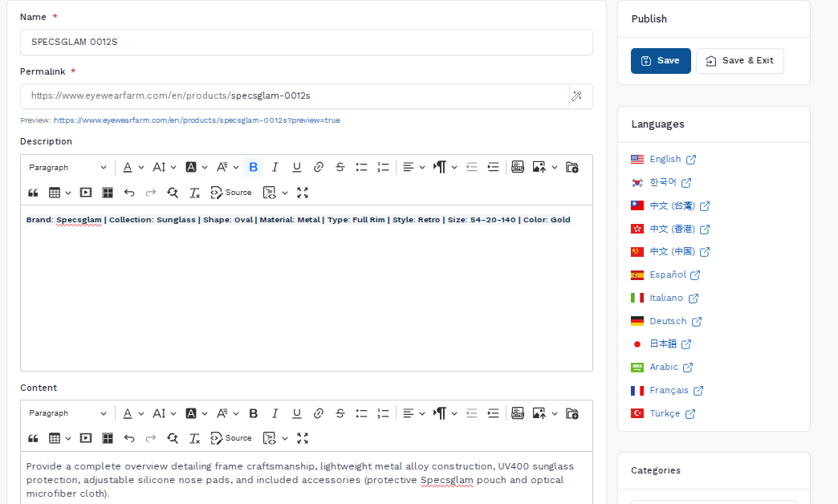
Task: Open font size dropdown in Description editor
Action: click(164, 167)
